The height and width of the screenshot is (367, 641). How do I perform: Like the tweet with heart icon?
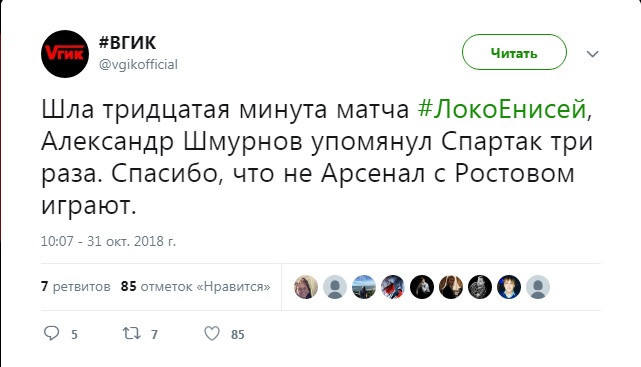[212, 333]
